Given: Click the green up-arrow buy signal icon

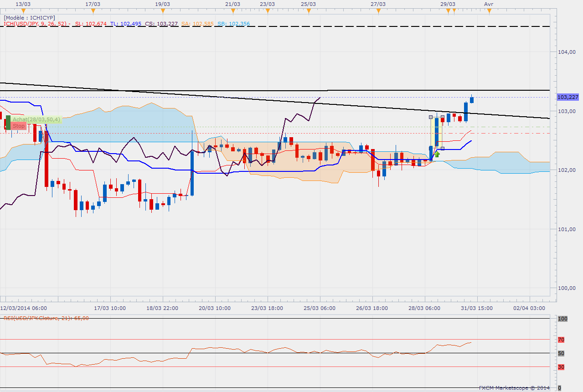Looking at the screenshot, I should (437, 154).
